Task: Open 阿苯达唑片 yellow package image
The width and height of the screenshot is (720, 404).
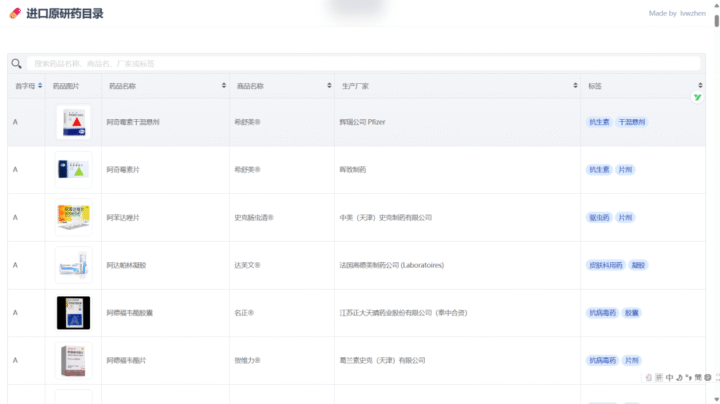Action: pos(73,217)
